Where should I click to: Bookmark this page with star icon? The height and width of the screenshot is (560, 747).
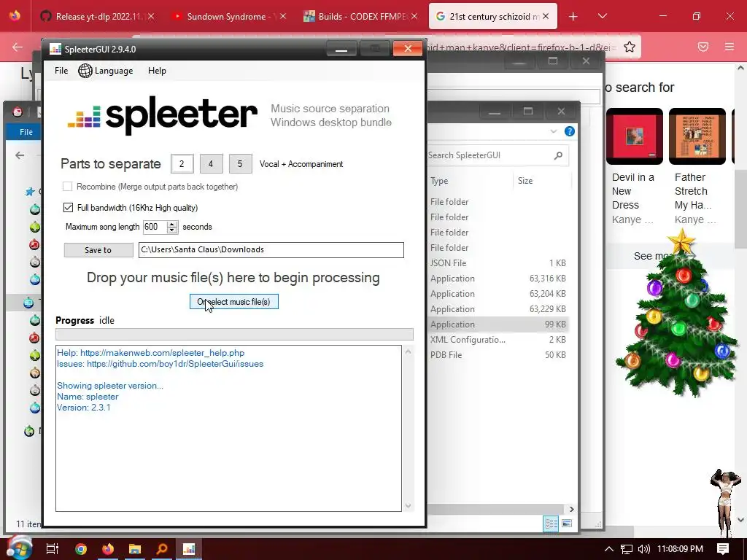(x=630, y=47)
